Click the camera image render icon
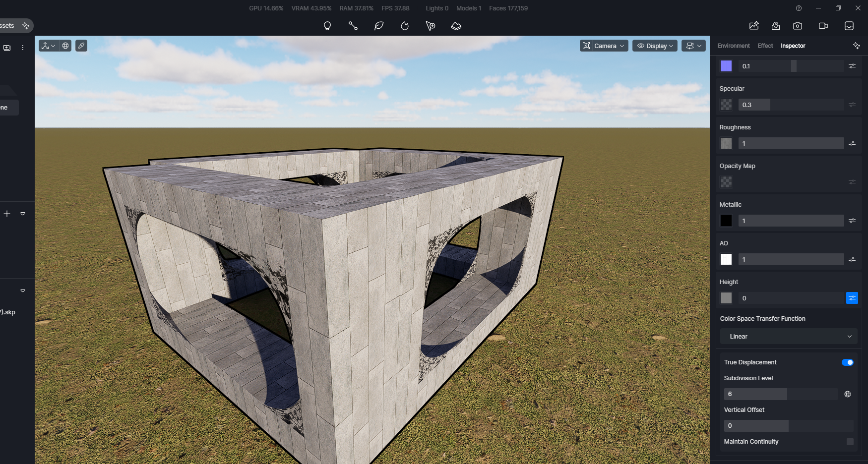 (x=798, y=26)
